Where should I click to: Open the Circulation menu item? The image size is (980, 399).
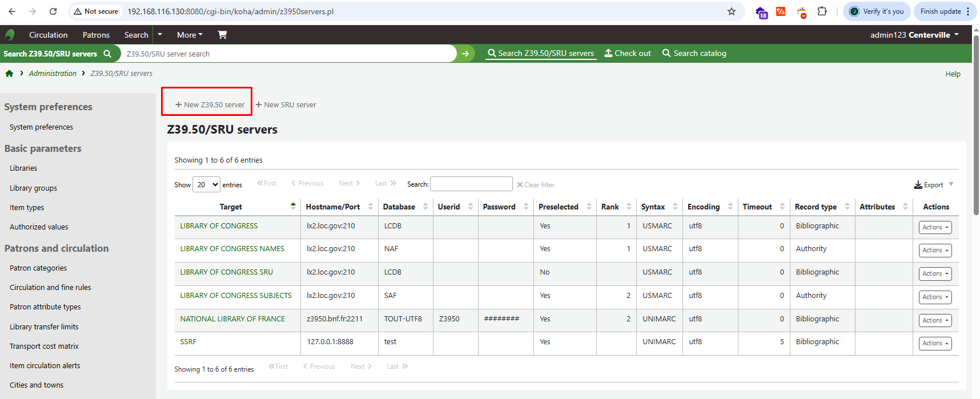(48, 35)
